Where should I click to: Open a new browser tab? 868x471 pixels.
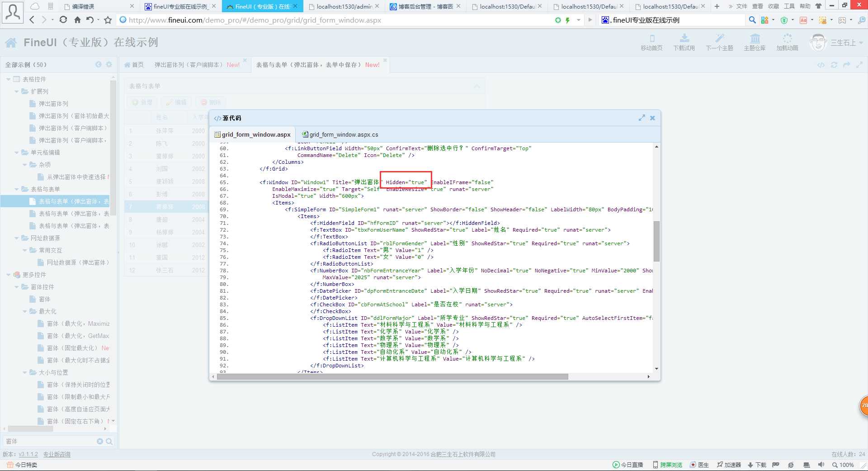pos(717,6)
